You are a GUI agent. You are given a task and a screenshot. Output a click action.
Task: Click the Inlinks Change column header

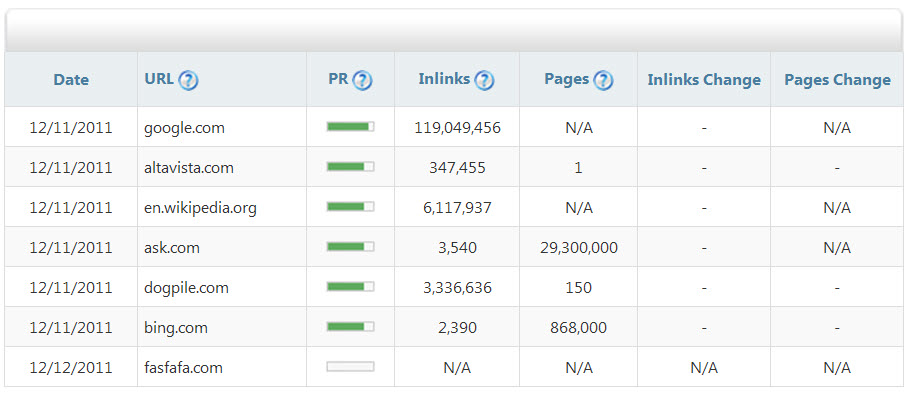pyautogui.click(x=704, y=80)
